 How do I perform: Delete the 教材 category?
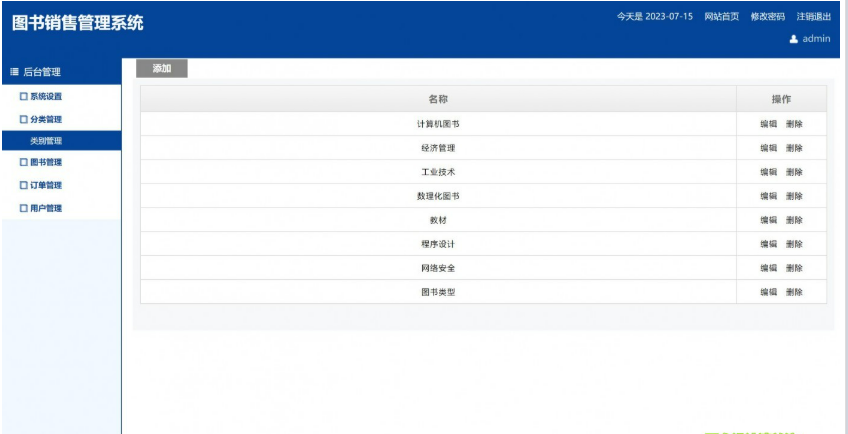coord(794,220)
